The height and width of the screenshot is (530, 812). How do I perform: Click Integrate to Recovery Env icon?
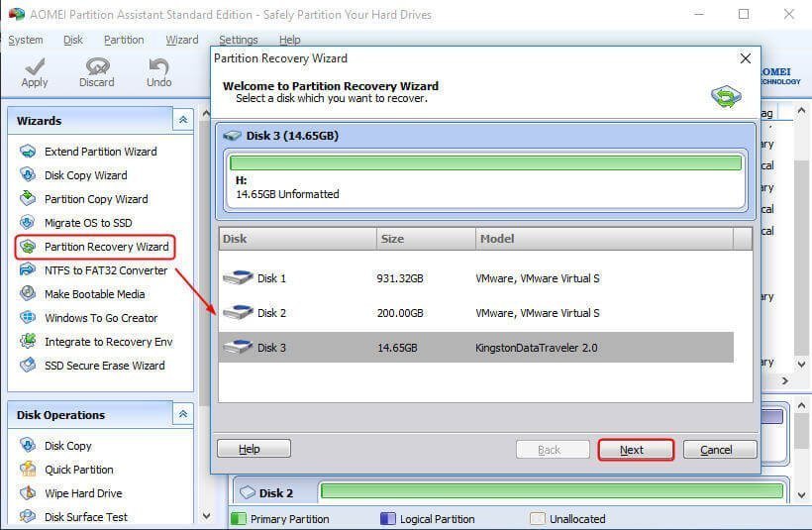tap(28, 342)
